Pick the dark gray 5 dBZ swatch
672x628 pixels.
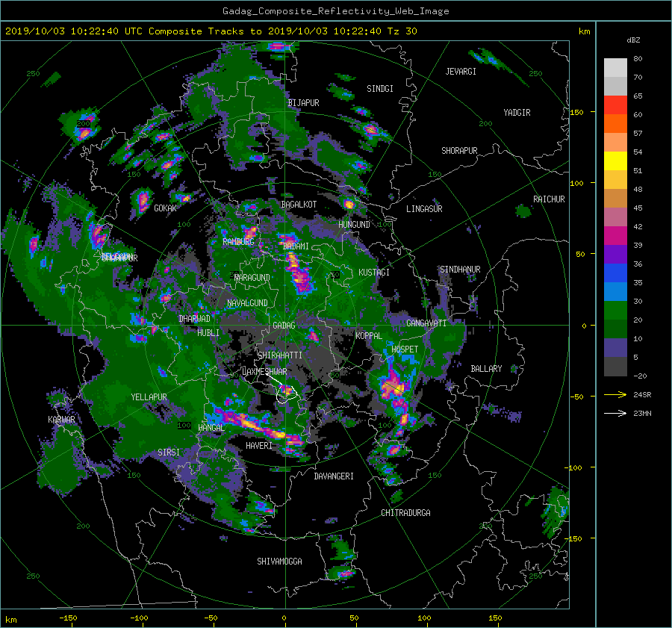pyautogui.click(x=615, y=367)
